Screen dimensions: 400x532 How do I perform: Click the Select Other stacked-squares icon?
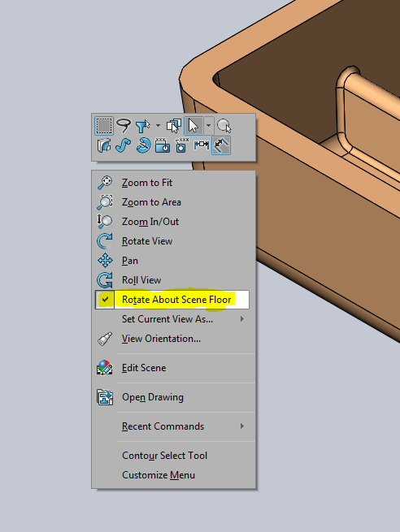pyautogui.click(x=174, y=126)
